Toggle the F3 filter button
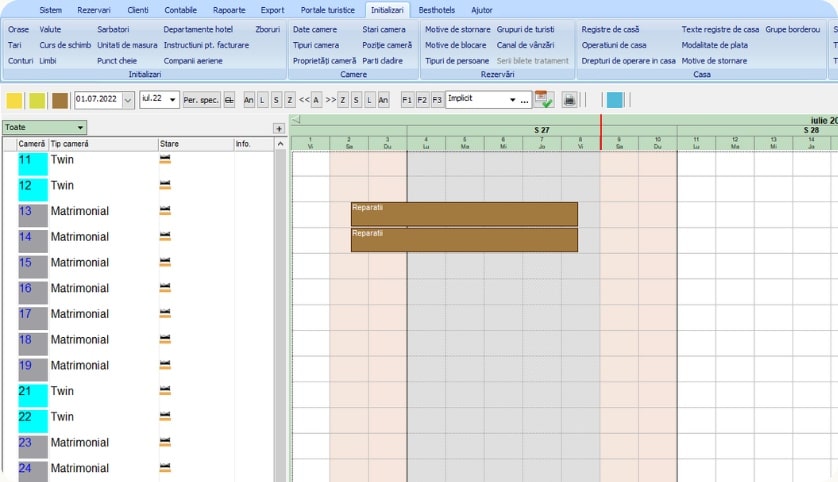The width and height of the screenshot is (838, 482). 437,100
